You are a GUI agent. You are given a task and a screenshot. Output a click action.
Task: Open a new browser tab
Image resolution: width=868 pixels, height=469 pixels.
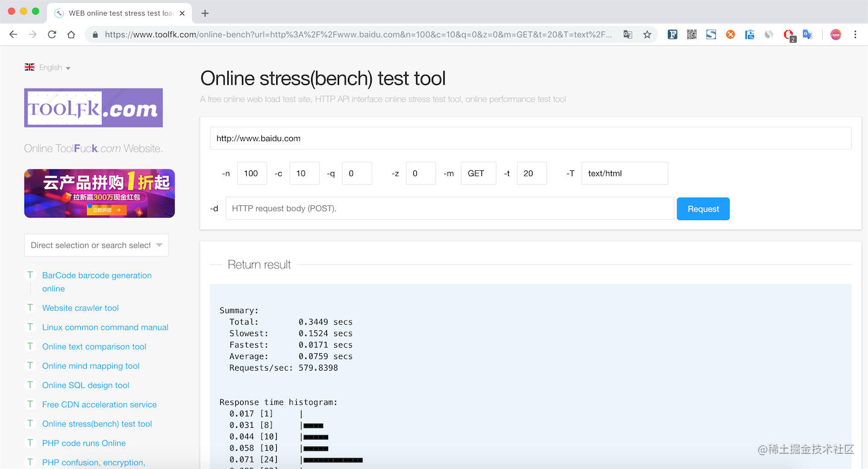pos(205,13)
